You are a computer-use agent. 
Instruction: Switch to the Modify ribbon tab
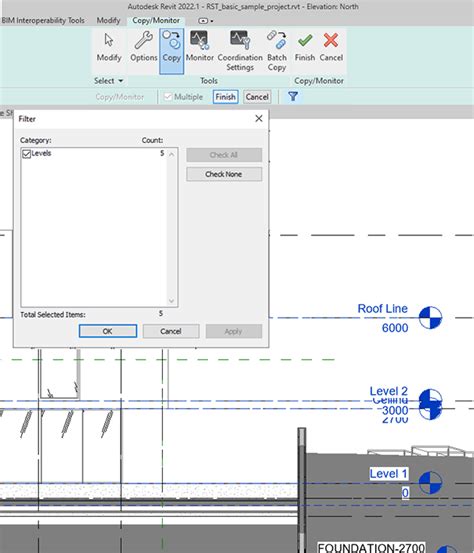(108, 20)
